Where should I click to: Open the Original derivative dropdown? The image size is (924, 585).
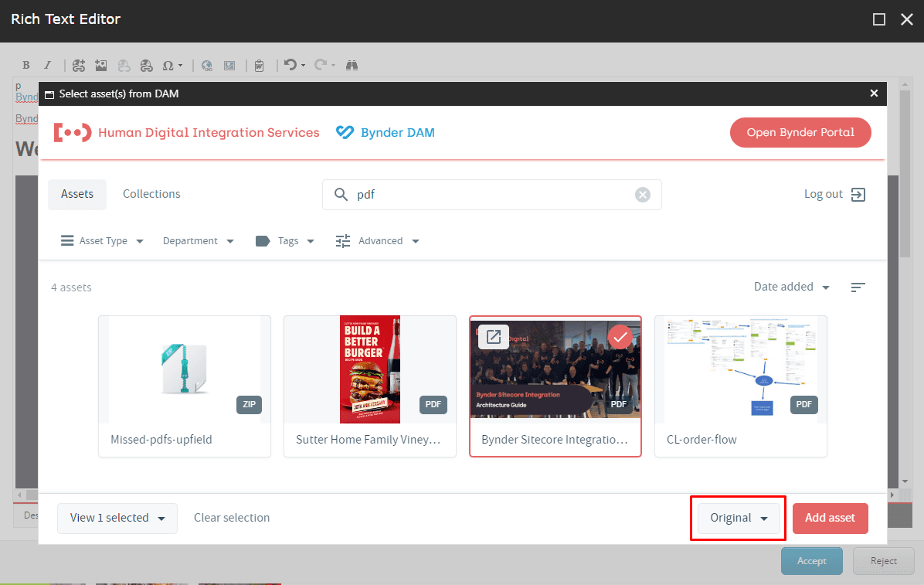coord(739,518)
